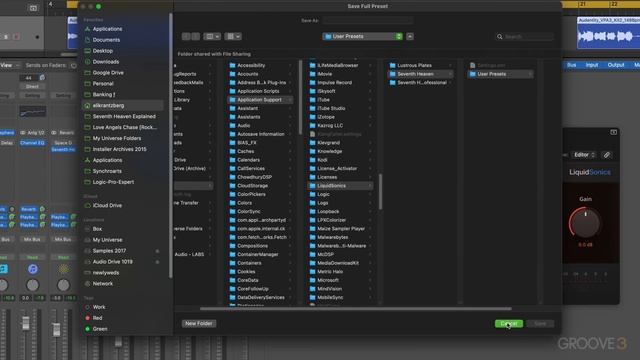Screen dimensions: 640x360
Task: Click the audio region waveform in timeline
Action: pyautogui.click(x=608, y=37)
